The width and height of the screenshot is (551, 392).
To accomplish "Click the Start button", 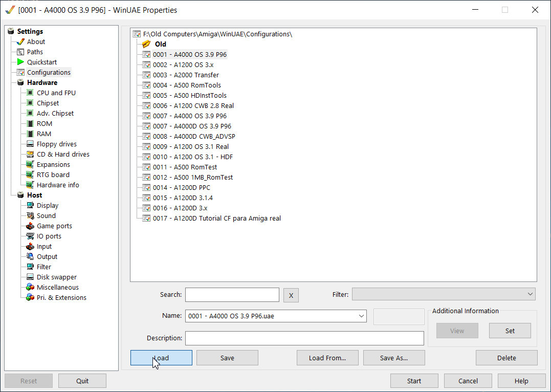I will pyautogui.click(x=414, y=381).
